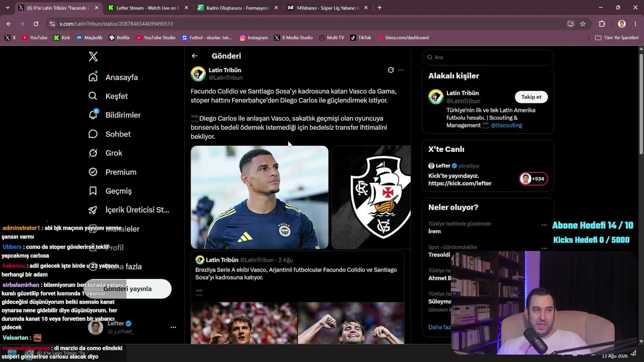Open a new browser tab
The image size is (644, 362).
379,8
